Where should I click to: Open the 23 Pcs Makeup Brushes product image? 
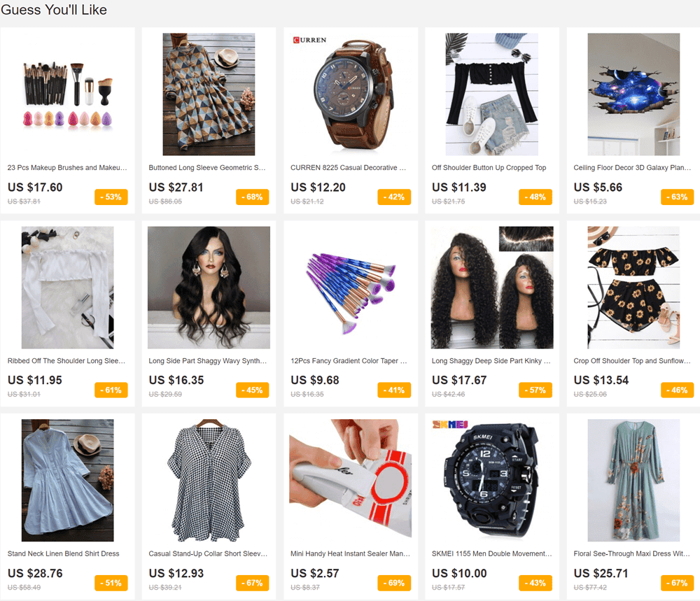67,94
